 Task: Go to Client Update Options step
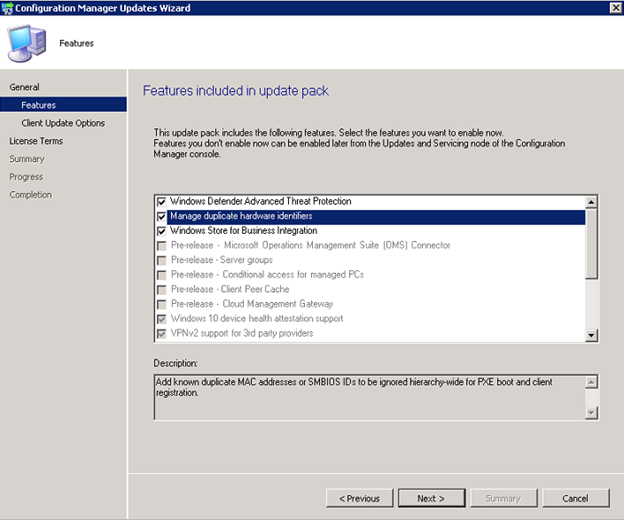(x=63, y=123)
